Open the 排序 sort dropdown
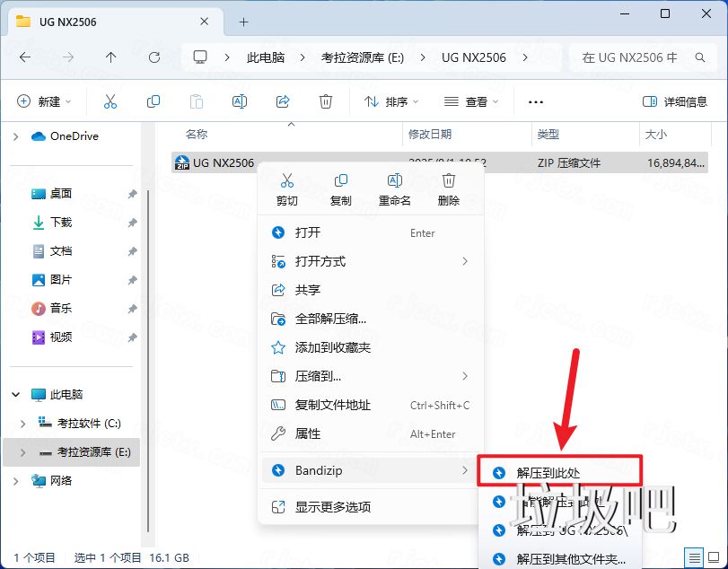The height and width of the screenshot is (569, 728). pos(390,101)
